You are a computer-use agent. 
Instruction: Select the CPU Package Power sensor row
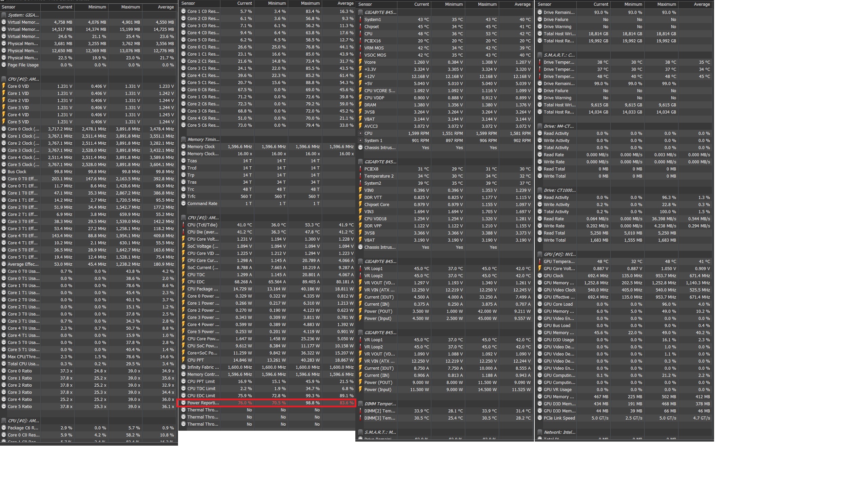coord(266,289)
